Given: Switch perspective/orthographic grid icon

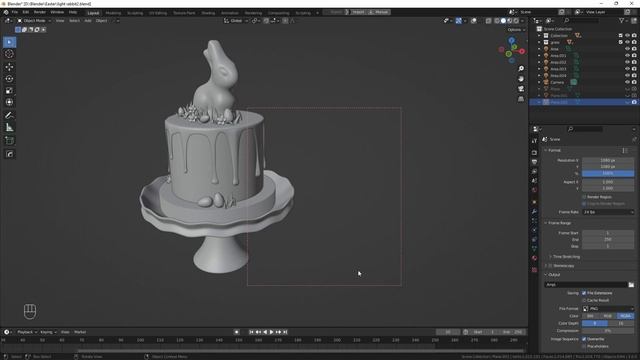Looking at the screenshot, I should (521, 99).
